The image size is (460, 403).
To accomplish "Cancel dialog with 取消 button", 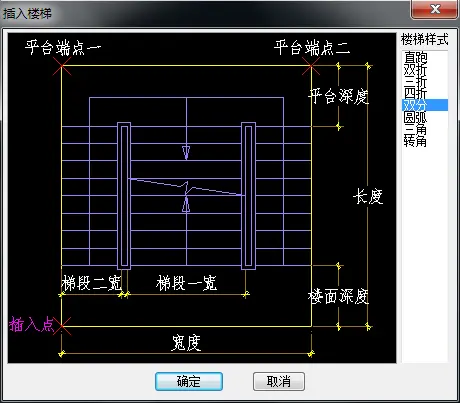I will point(279,381).
